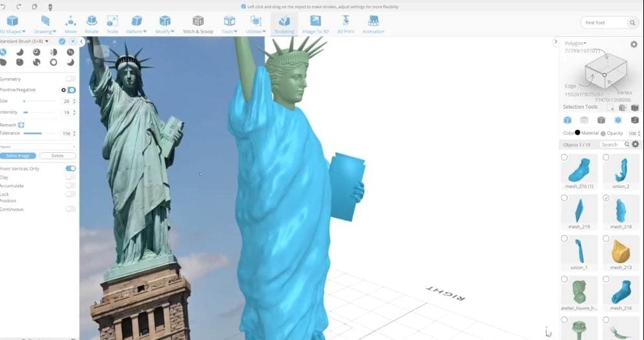The height and width of the screenshot is (340, 644).
Task: Click the copy icon in top bar
Action: 34,7
